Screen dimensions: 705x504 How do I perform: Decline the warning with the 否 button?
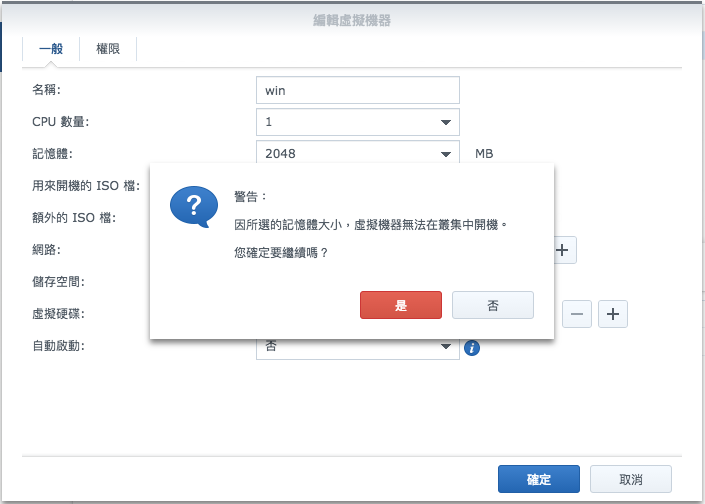pyautogui.click(x=493, y=305)
